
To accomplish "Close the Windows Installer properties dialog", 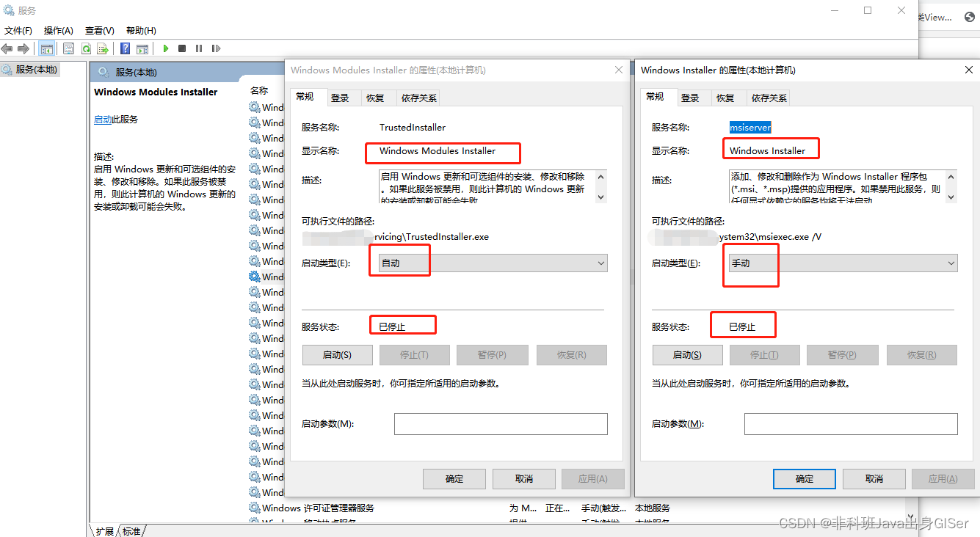I will tap(968, 70).
